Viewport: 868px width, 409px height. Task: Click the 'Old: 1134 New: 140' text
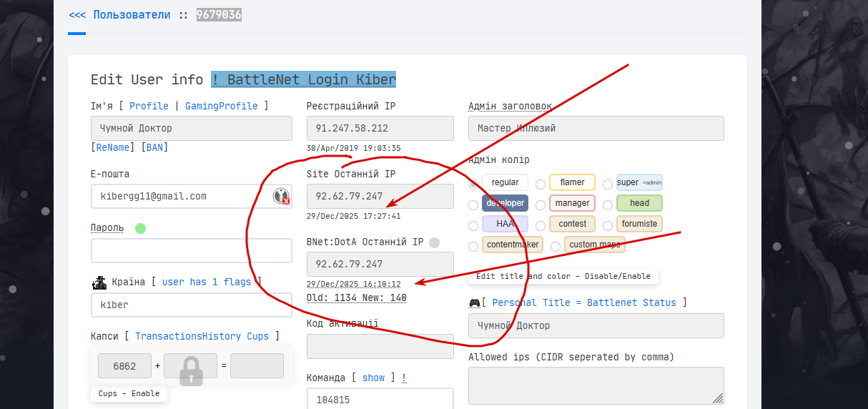(x=357, y=297)
